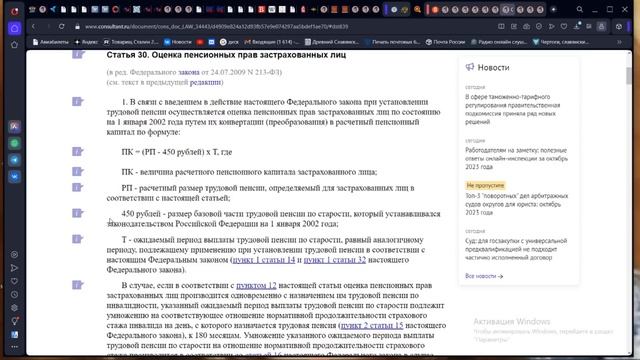Open the three-dots sidebar setup menu
Image resolution: width=640 pixels, height=360 pixels.
point(14,347)
